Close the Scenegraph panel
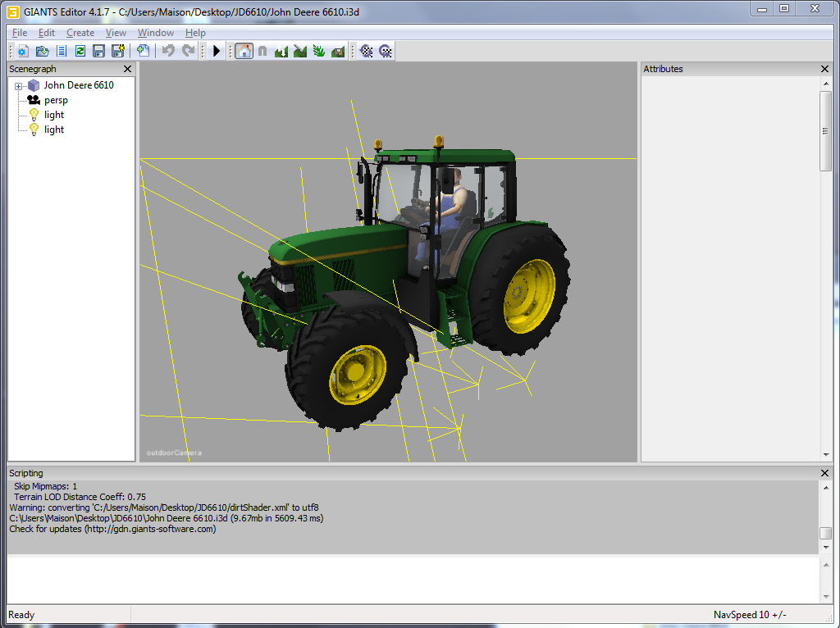Viewport: 840px width, 628px height. click(127, 69)
